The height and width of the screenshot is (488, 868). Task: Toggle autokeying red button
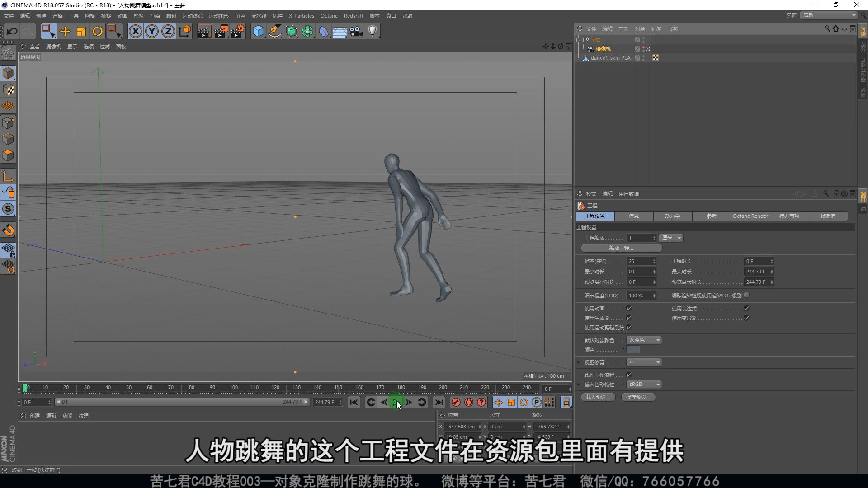coord(469,402)
